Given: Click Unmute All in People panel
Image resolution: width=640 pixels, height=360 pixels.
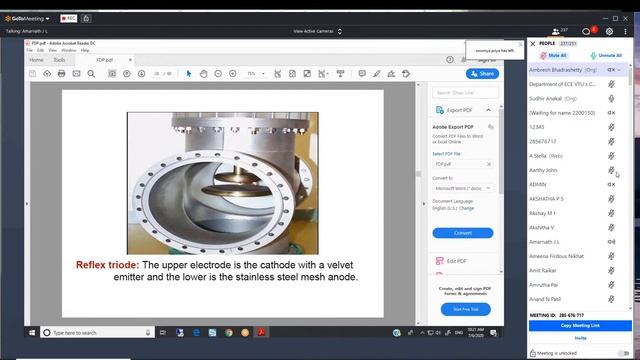Looking at the screenshot, I should pyautogui.click(x=606, y=56).
